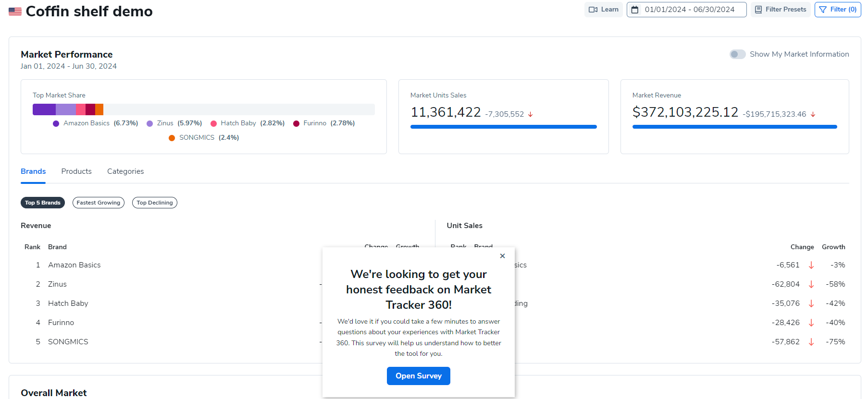The width and height of the screenshot is (868, 399).
Task: Toggle Show My Market Information switch
Action: pyautogui.click(x=737, y=54)
